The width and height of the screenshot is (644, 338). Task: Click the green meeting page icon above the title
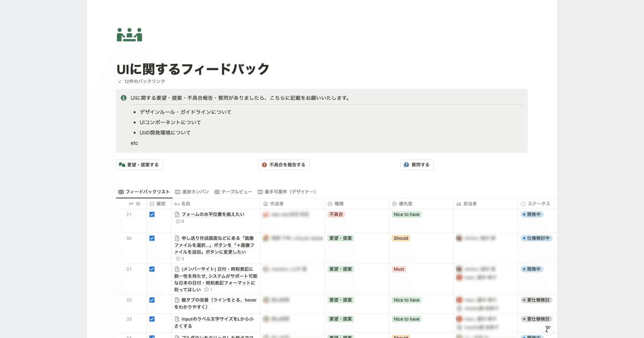pyautogui.click(x=129, y=34)
